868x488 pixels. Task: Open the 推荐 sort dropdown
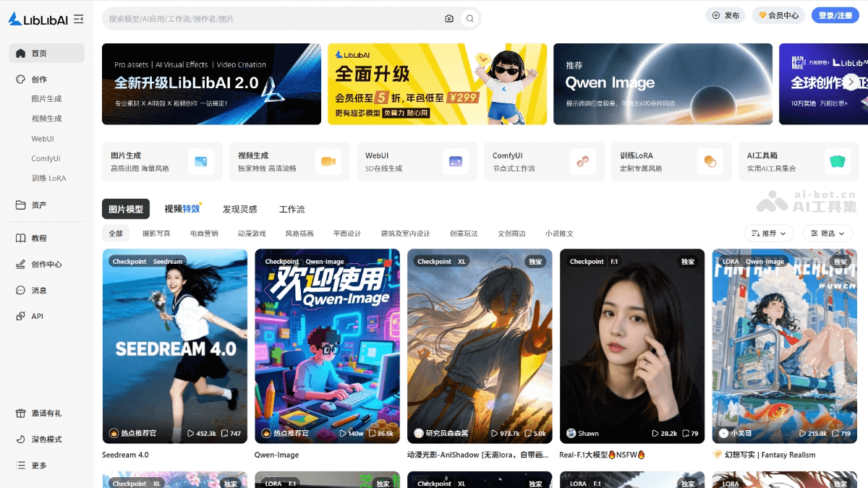769,233
